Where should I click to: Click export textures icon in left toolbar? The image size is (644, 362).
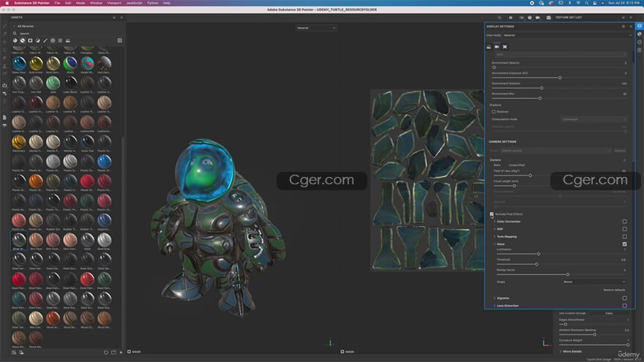[4, 86]
